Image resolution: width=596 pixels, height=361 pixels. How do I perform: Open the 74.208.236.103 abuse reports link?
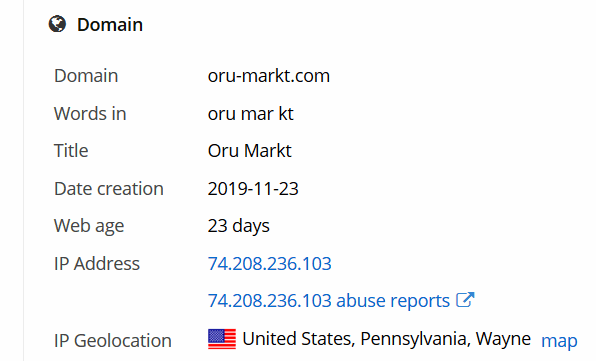[x=328, y=301]
